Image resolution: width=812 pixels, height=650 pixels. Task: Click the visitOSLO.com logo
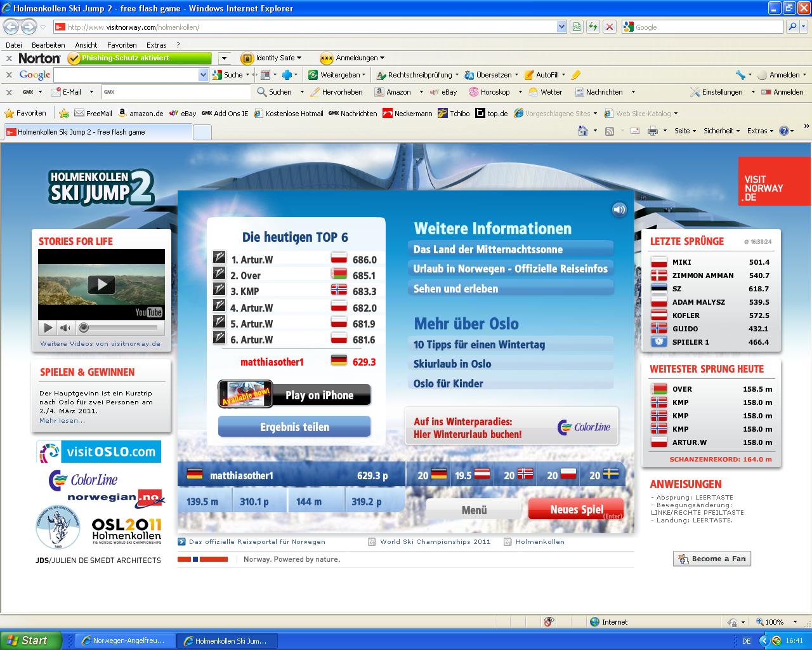click(98, 452)
